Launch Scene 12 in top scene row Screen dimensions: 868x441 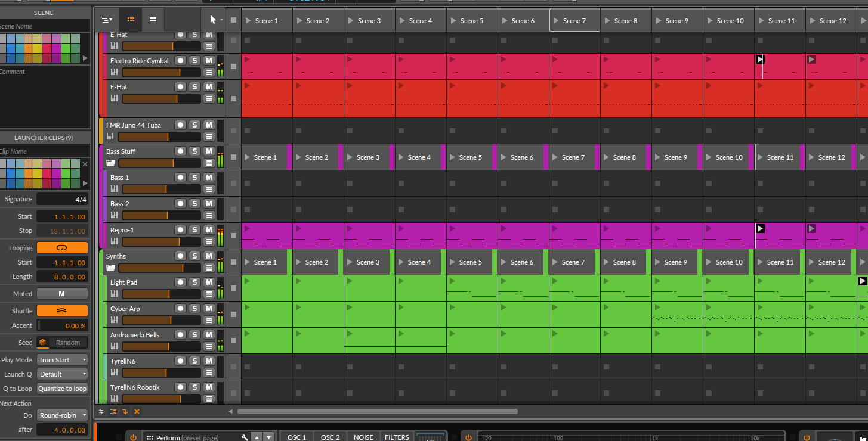831,20
